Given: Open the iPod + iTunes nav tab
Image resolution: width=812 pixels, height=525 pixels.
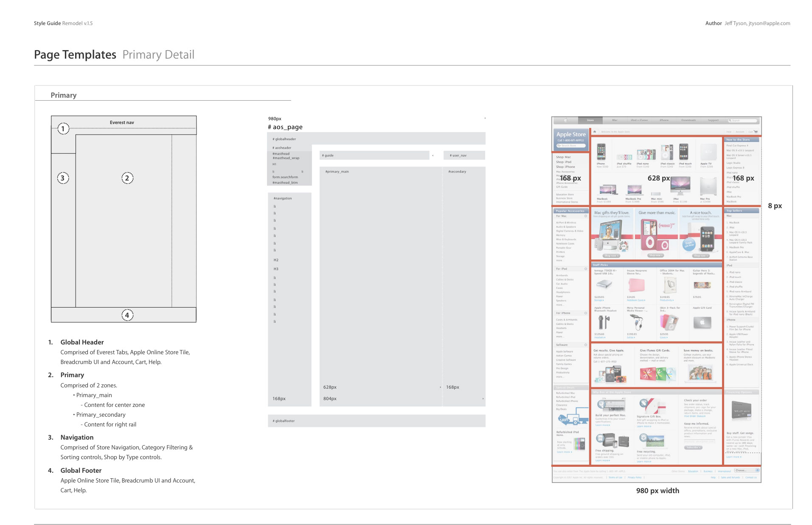Looking at the screenshot, I should coord(639,120).
